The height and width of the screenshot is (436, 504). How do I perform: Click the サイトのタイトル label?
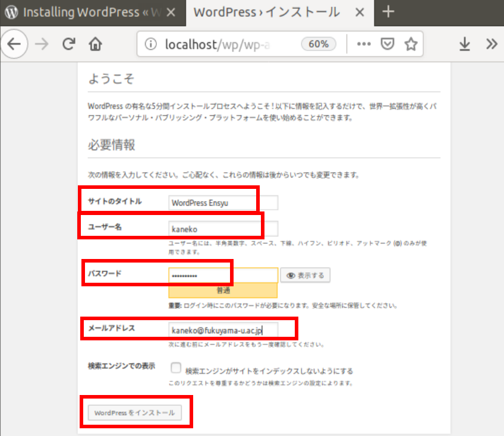pos(115,201)
